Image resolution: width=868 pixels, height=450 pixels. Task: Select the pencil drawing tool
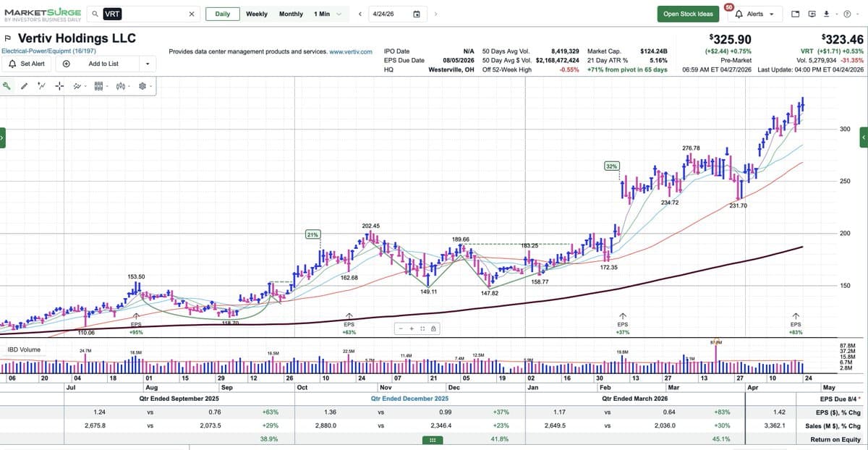(24, 87)
